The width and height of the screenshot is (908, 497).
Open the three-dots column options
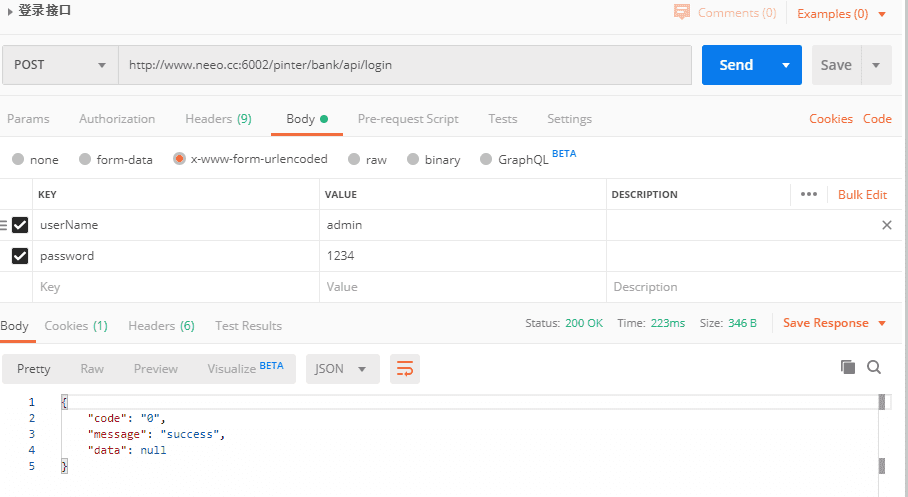[x=809, y=194]
